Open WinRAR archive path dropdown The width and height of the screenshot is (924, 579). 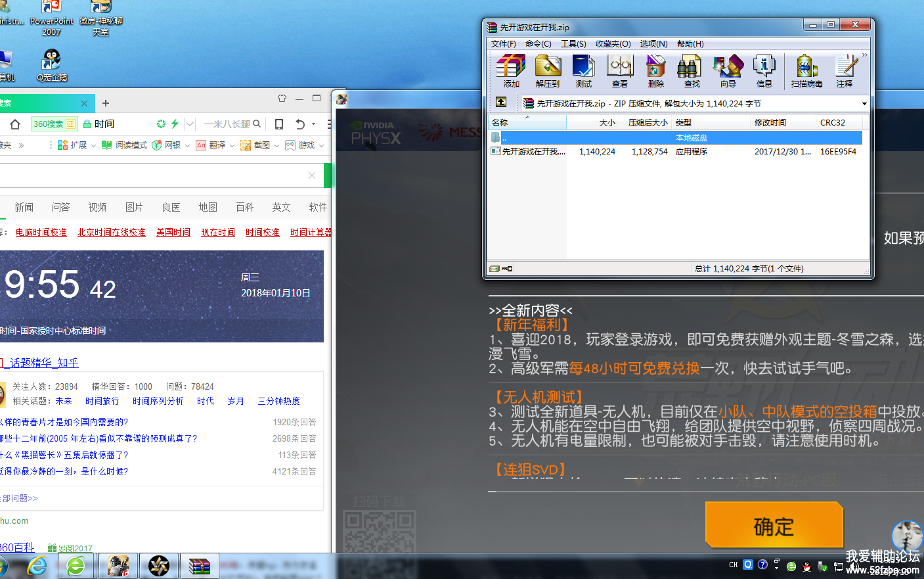coord(864,104)
